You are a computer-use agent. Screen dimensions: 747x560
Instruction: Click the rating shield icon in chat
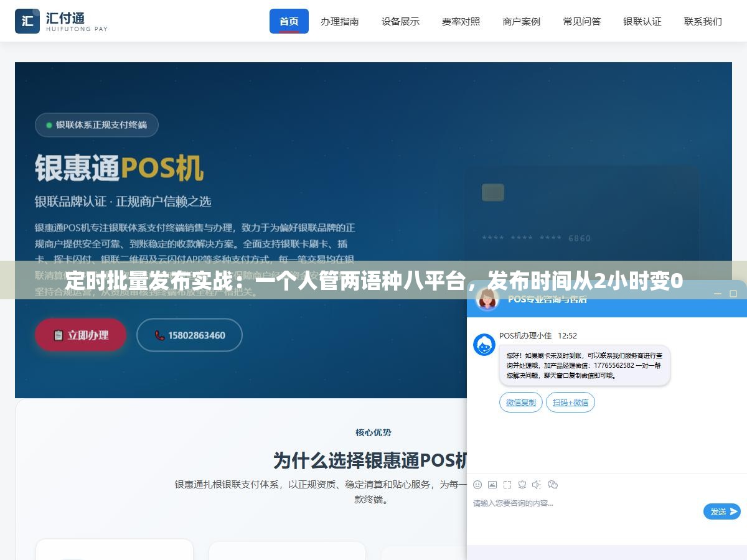522,485
